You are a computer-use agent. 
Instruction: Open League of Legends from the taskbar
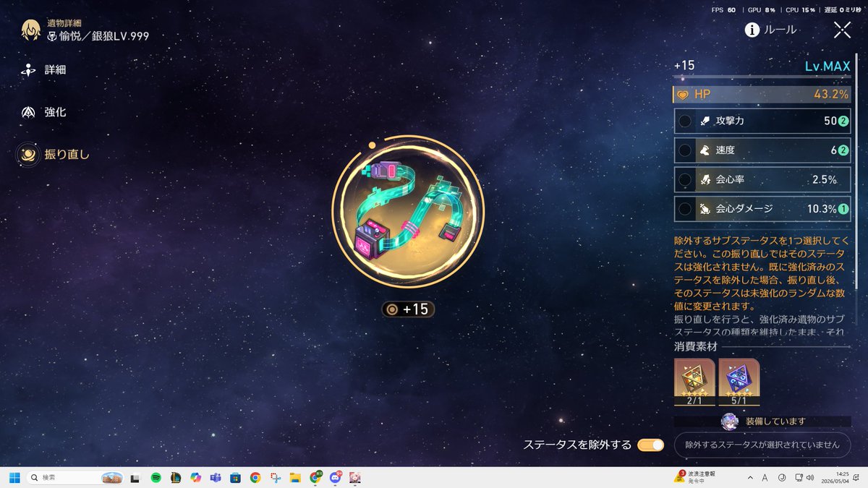(x=175, y=477)
